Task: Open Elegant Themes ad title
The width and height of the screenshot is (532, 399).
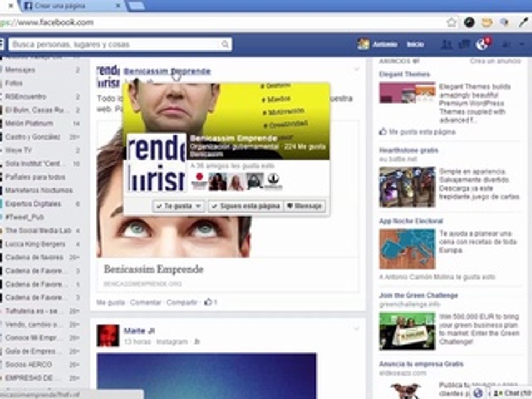Action: coord(405,74)
